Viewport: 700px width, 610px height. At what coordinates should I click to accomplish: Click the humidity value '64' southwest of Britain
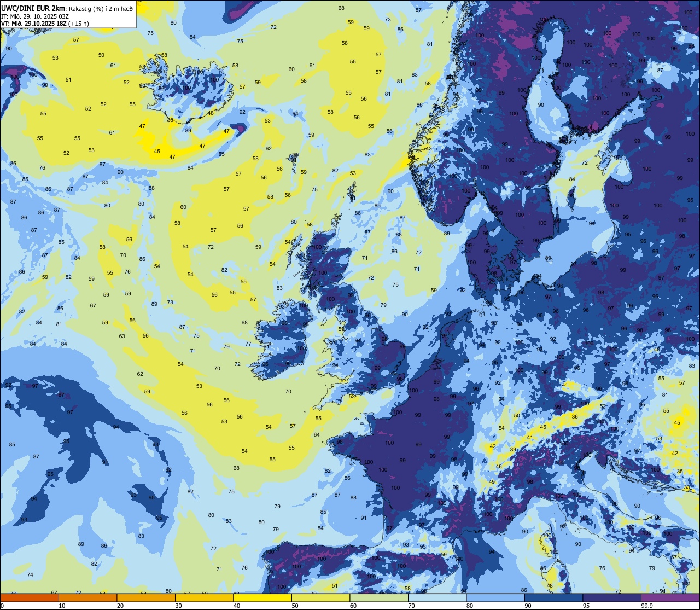coord(317,435)
